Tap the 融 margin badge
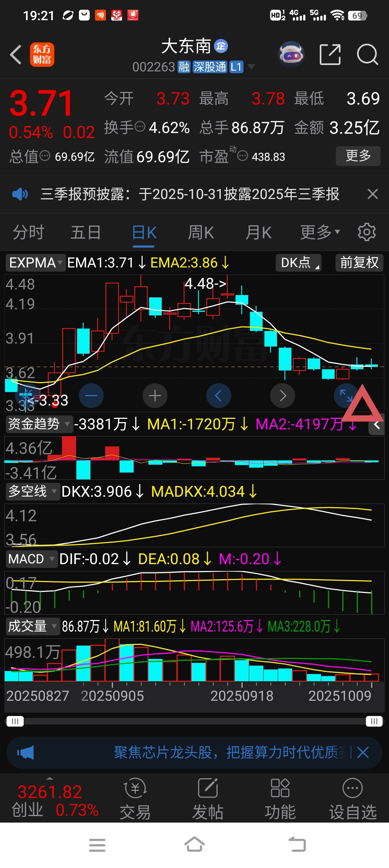 (184, 67)
